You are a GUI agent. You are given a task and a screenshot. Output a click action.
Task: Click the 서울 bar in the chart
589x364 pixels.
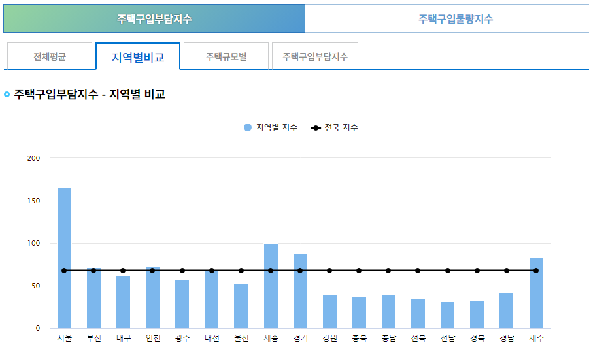point(64,258)
